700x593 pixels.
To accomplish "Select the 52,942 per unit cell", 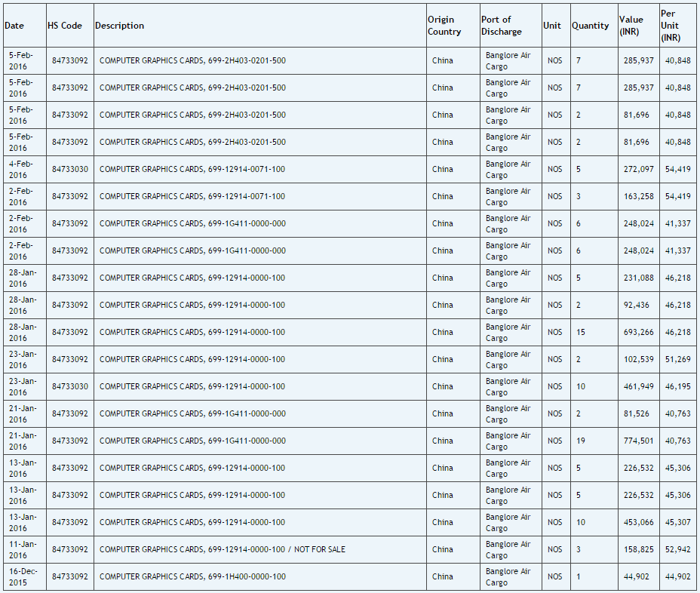I will tap(677, 549).
